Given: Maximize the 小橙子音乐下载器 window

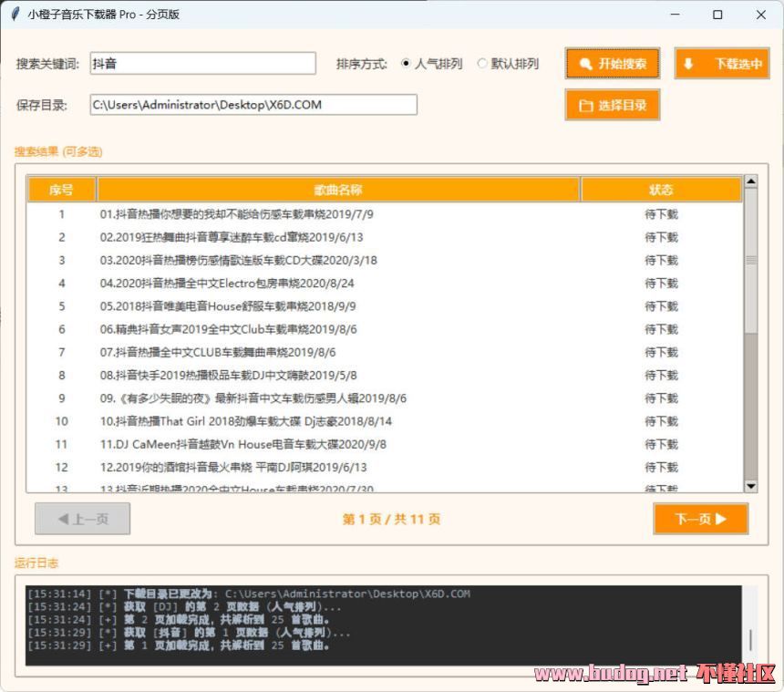Looking at the screenshot, I should 717,15.
